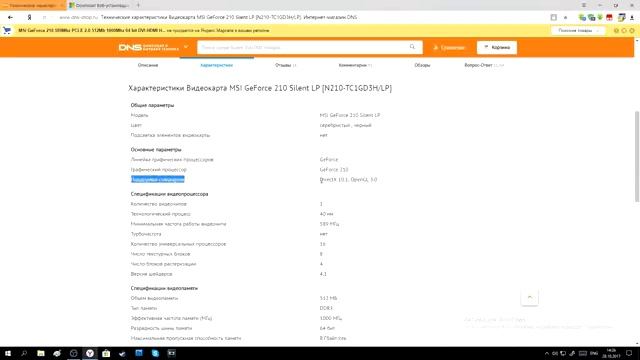Open the 'Корзина' cart button

click(497, 47)
